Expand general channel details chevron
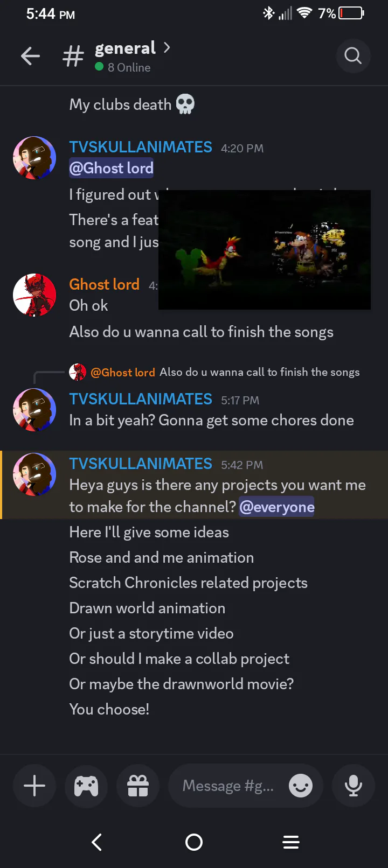388x868 pixels. (x=167, y=48)
